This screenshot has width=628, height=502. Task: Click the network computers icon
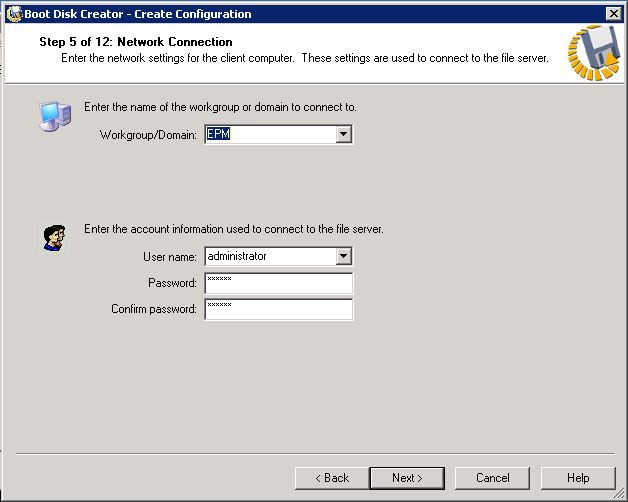55,117
